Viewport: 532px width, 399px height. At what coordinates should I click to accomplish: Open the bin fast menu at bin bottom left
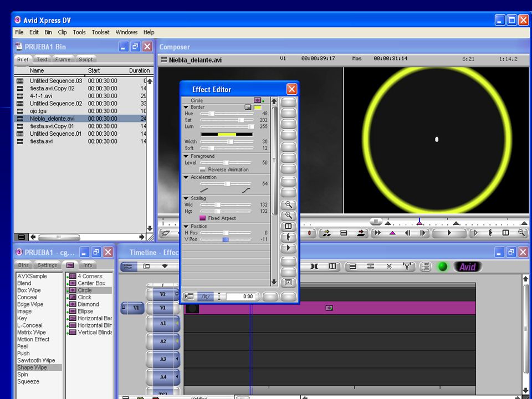21,237
